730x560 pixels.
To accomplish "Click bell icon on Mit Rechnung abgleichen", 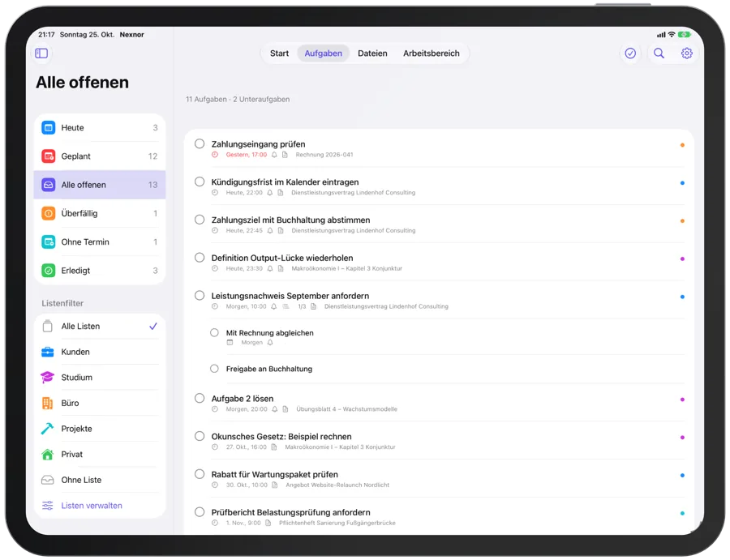I will tap(270, 343).
